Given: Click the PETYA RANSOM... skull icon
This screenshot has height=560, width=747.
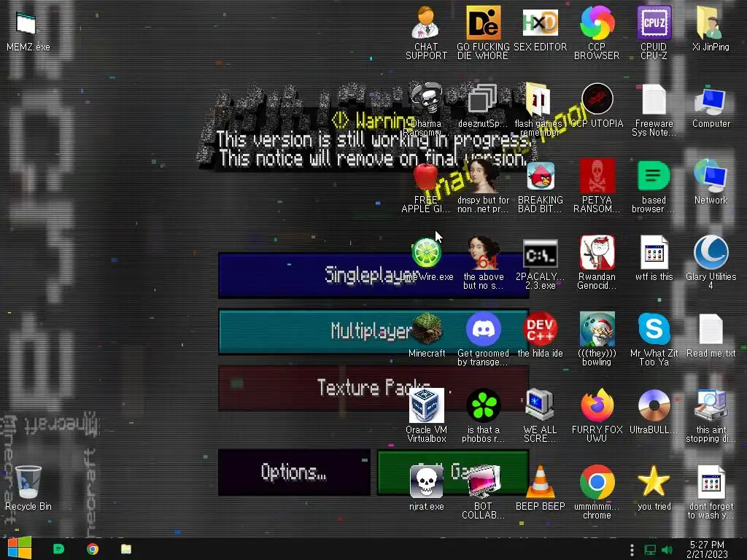Looking at the screenshot, I should coord(597,176).
